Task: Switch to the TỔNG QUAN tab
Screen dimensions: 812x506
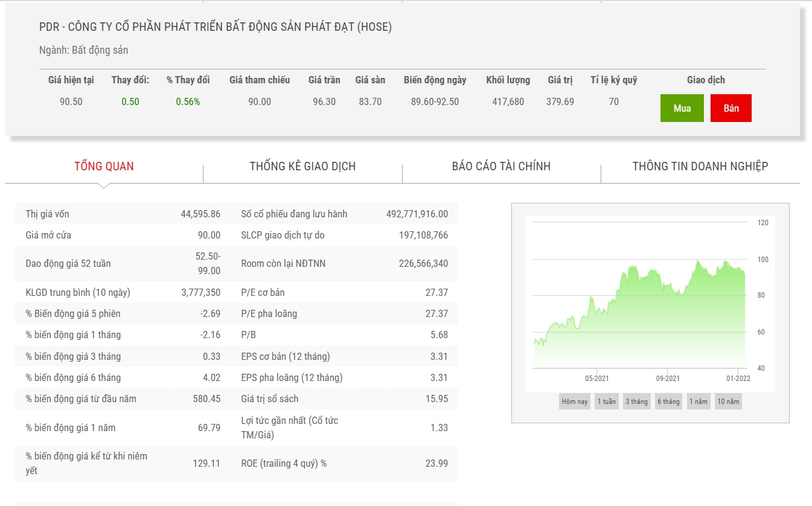Action: 104,167
